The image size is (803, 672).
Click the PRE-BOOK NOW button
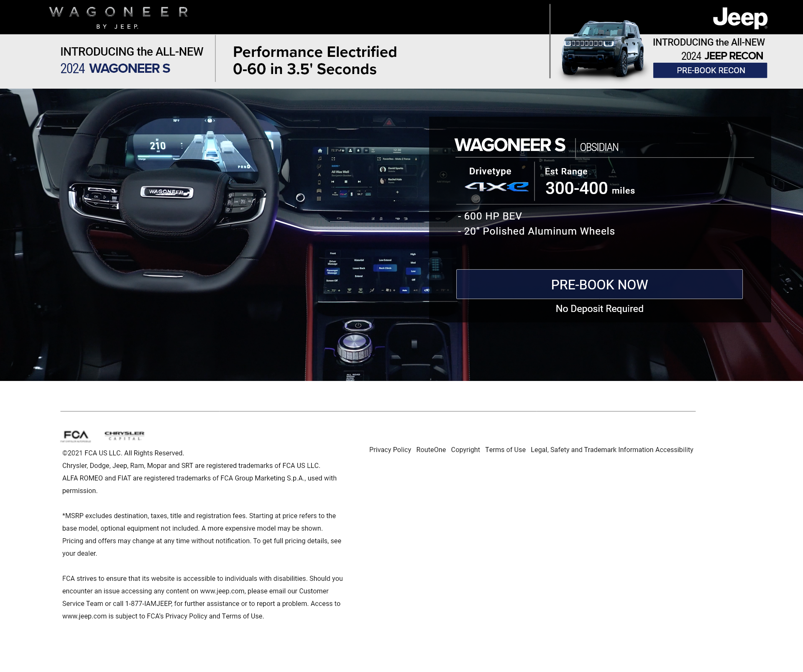click(599, 284)
